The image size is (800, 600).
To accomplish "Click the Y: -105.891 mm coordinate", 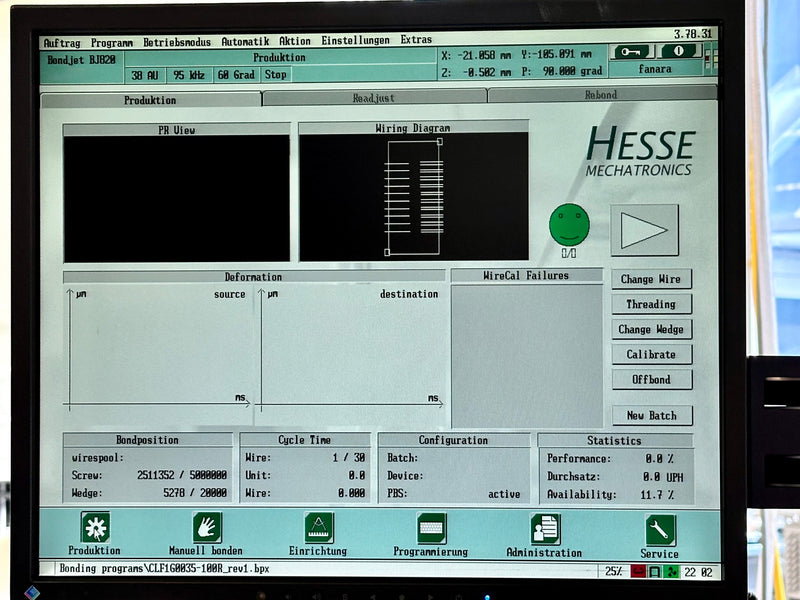I will click(557, 54).
